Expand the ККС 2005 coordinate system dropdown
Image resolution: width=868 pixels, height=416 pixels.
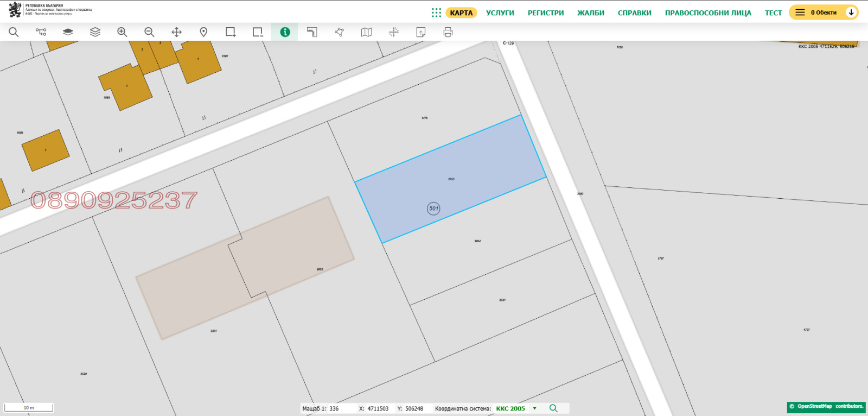(x=534, y=408)
